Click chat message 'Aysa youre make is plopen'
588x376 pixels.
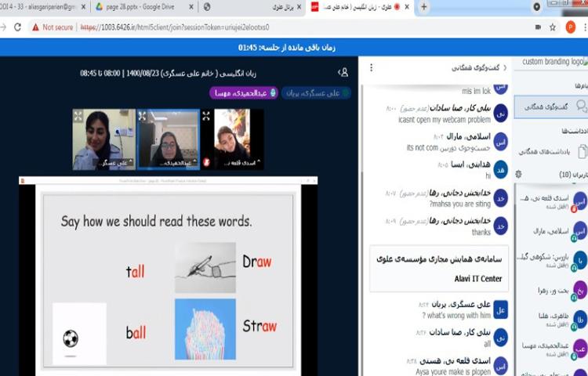pyautogui.click(x=453, y=372)
